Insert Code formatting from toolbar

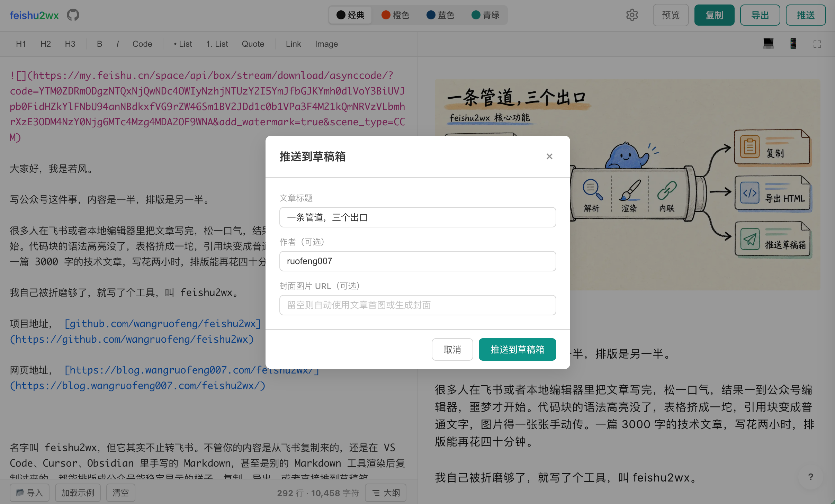(142, 44)
